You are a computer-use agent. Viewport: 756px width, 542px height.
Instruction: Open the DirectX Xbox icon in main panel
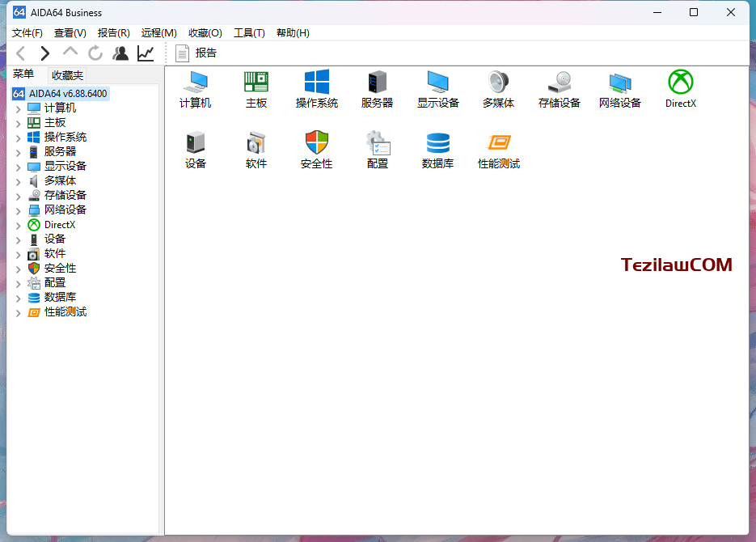(681, 89)
